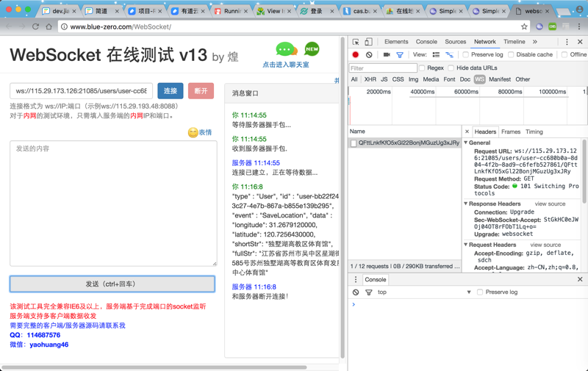Collapse the Response Headers section

(x=466, y=203)
